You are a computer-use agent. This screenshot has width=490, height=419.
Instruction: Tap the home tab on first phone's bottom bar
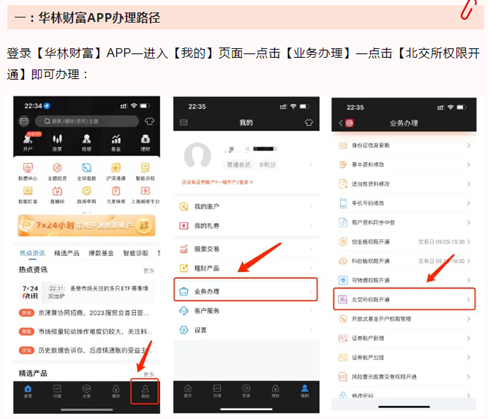(x=28, y=391)
